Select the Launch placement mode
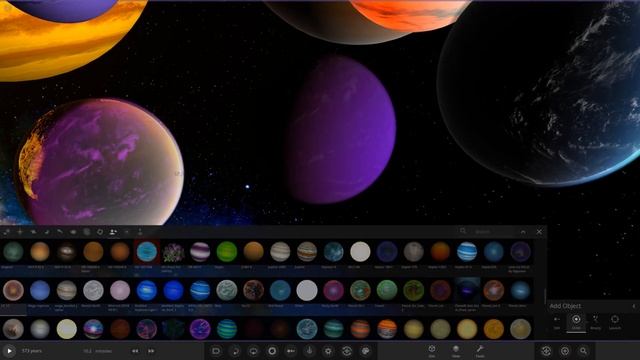Viewport: 640px width, 360px height. pyautogui.click(x=615, y=322)
